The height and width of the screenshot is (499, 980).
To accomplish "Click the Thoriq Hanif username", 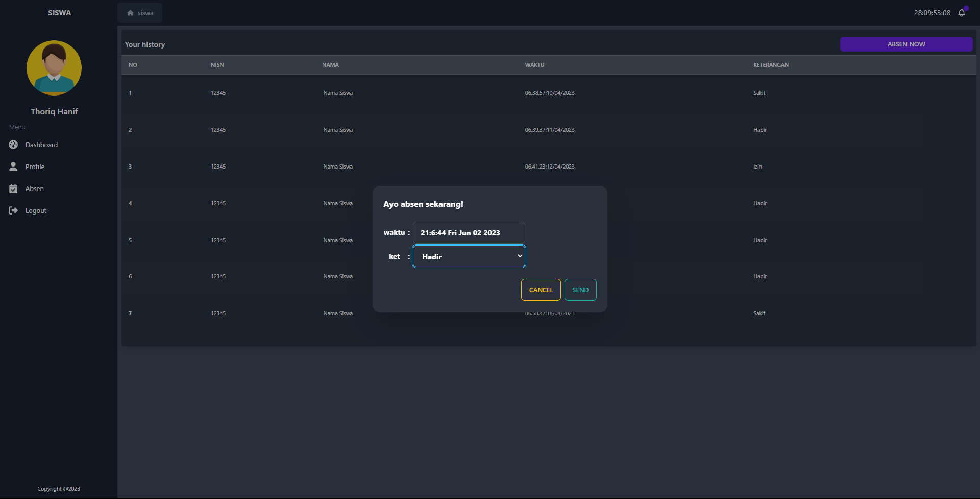I will 54,111.
